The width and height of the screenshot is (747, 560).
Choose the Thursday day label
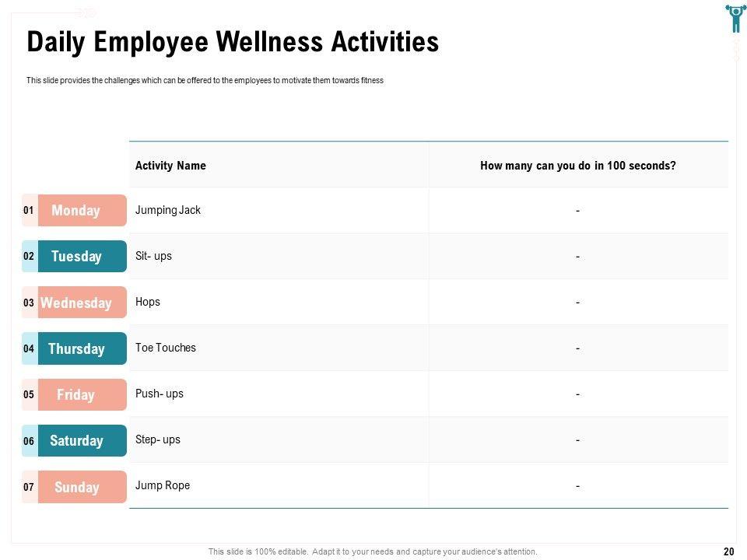coord(76,348)
